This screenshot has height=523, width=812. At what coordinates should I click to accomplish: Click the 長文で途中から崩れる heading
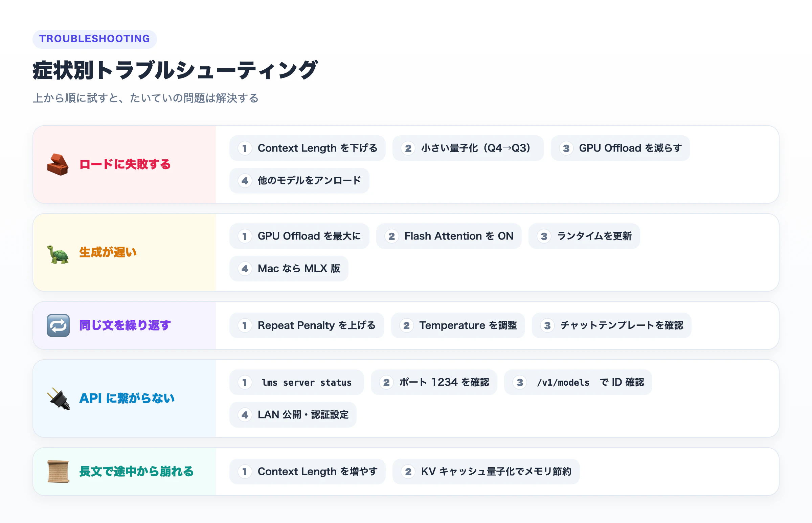[136, 471]
